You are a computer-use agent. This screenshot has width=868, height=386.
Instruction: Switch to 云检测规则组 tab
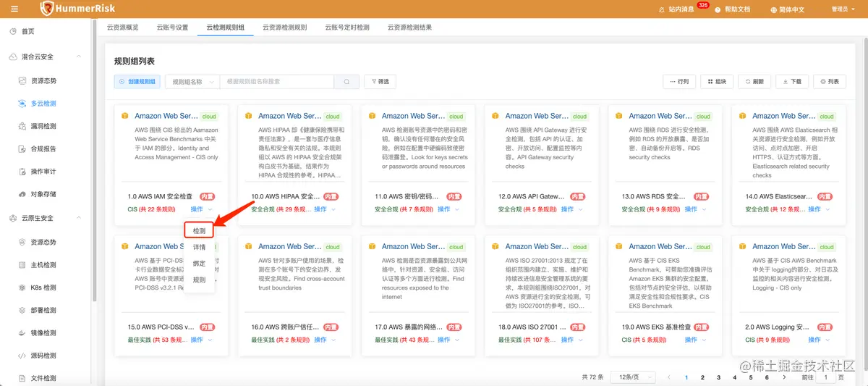pos(225,28)
